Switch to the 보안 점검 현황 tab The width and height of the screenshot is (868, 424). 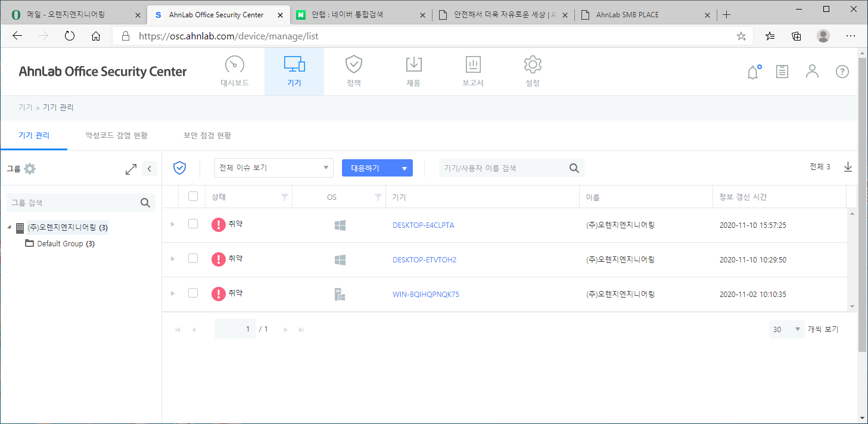(x=207, y=135)
